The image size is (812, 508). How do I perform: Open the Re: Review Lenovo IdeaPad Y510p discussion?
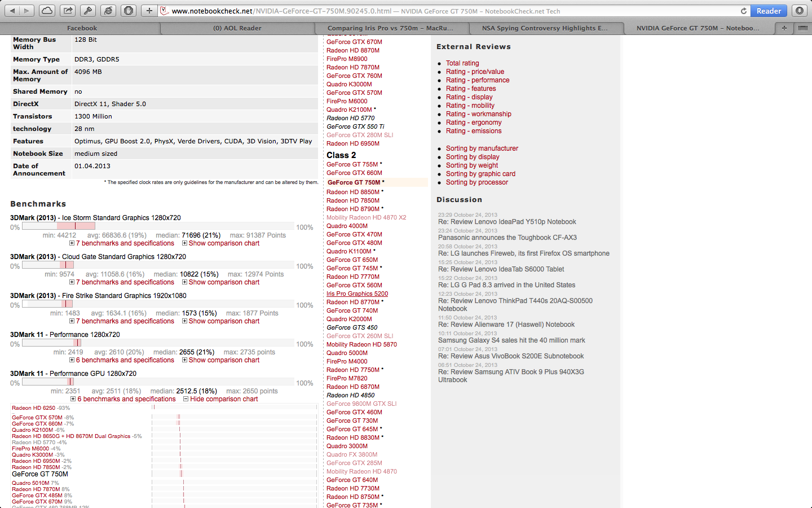click(x=507, y=222)
